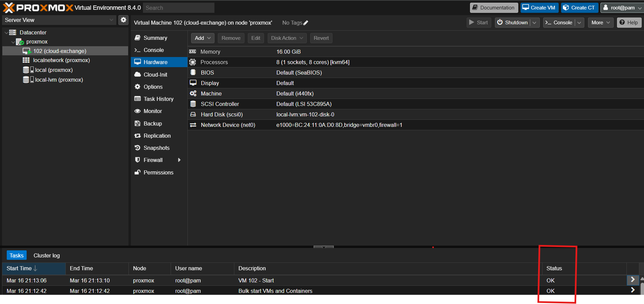This screenshot has width=644, height=304.
Task: Switch to the Tasks tab
Action: 17,255
